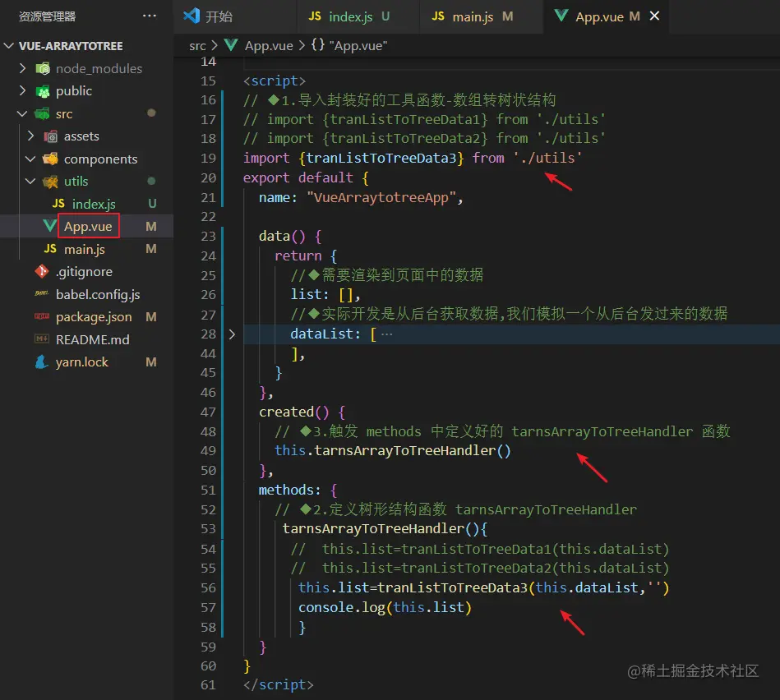Click the "App.vue" symbol breadcrumb
The height and width of the screenshot is (700, 780).
[x=358, y=46]
